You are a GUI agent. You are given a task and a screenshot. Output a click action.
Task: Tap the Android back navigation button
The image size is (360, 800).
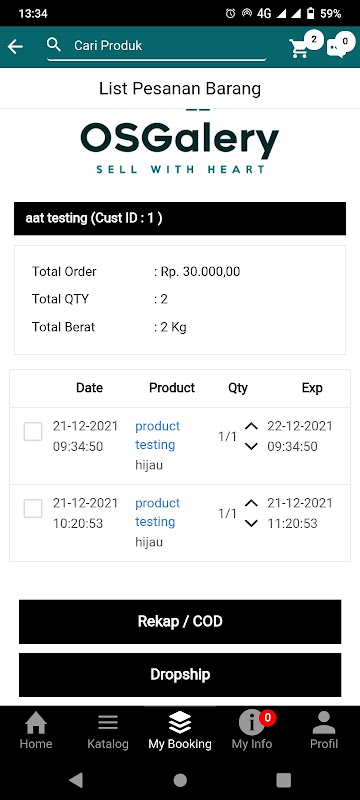point(76,780)
